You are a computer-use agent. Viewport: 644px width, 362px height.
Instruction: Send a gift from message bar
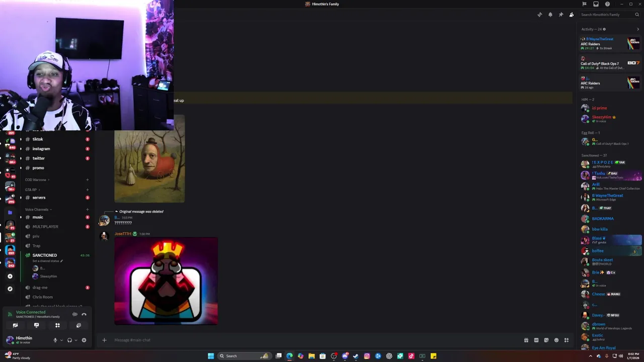[x=526, y=340]
